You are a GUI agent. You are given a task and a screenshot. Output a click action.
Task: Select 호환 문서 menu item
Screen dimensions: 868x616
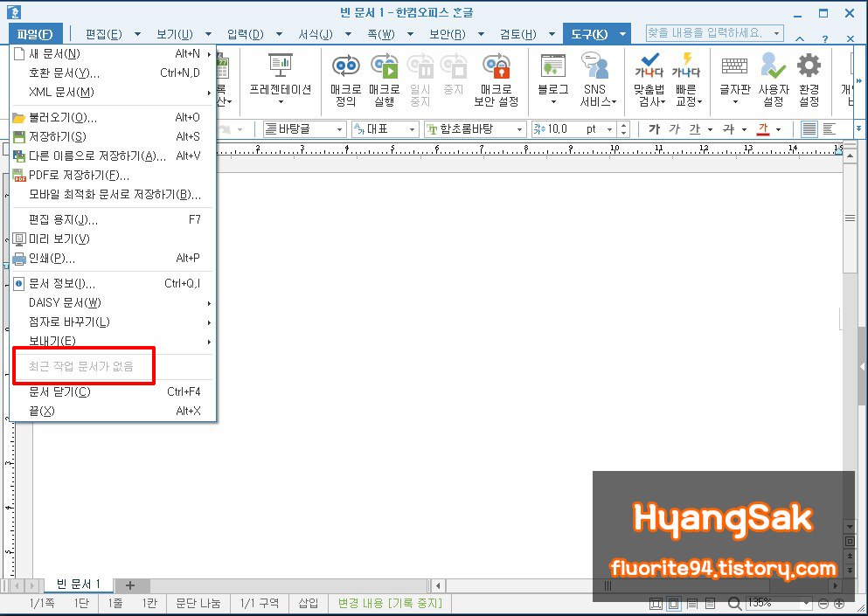click(x=113, y=73)
